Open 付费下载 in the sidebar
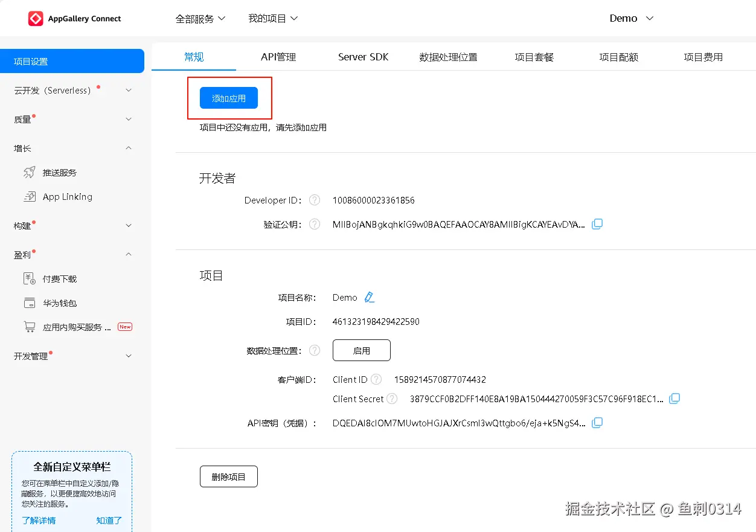The image size is (756, 532). tap(60, 279)
